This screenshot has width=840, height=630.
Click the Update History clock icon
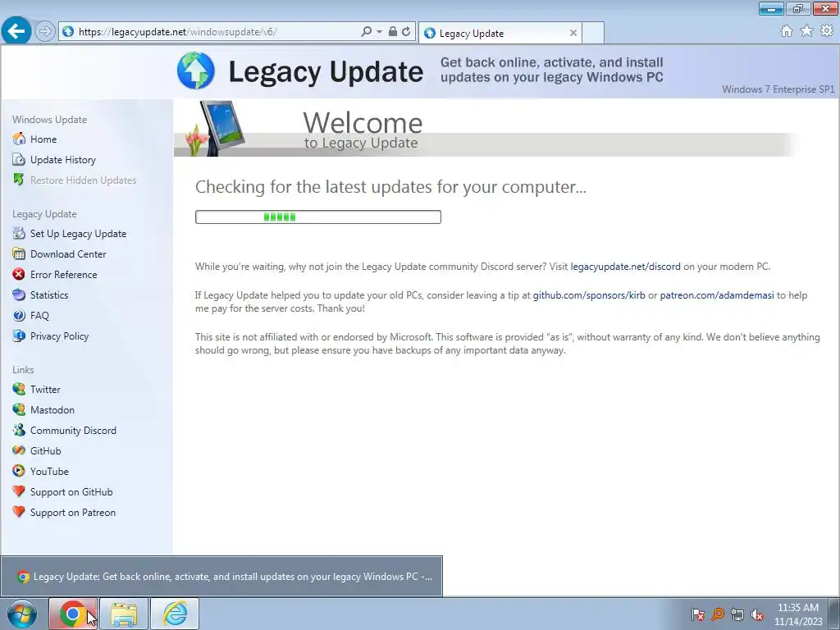click(x=19, y=160)
